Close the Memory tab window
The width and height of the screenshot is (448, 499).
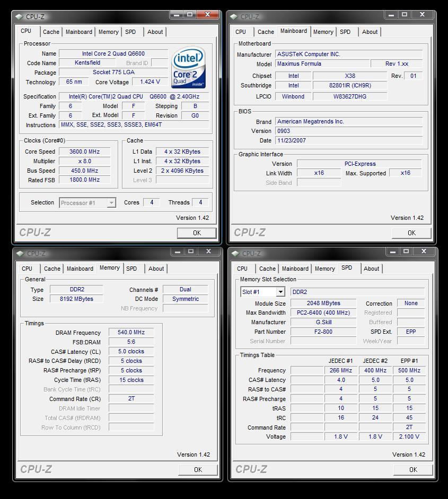pyautogui.click(x=209, y=252)
